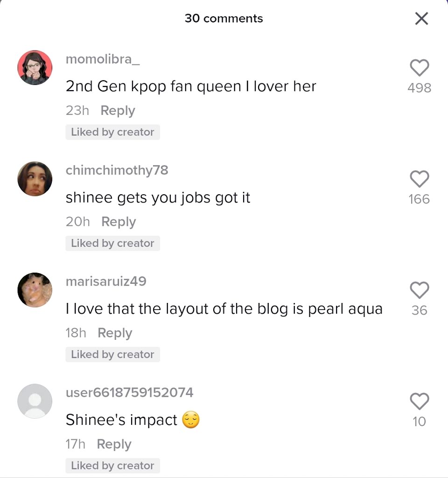Viewport: 448px width, 478px height.
Task: Open the marisaruiz49 username link
Action: click(x=106, y=281)
